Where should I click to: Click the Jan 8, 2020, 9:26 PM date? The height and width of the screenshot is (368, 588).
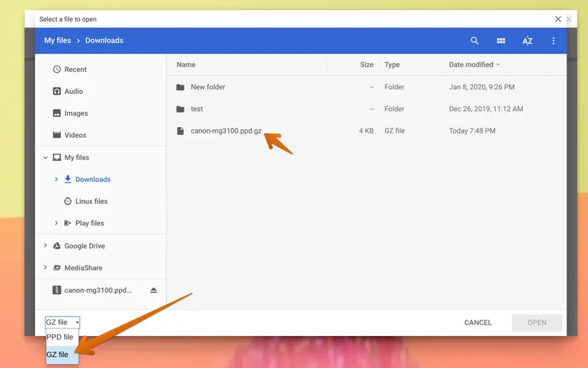[481, 87]
